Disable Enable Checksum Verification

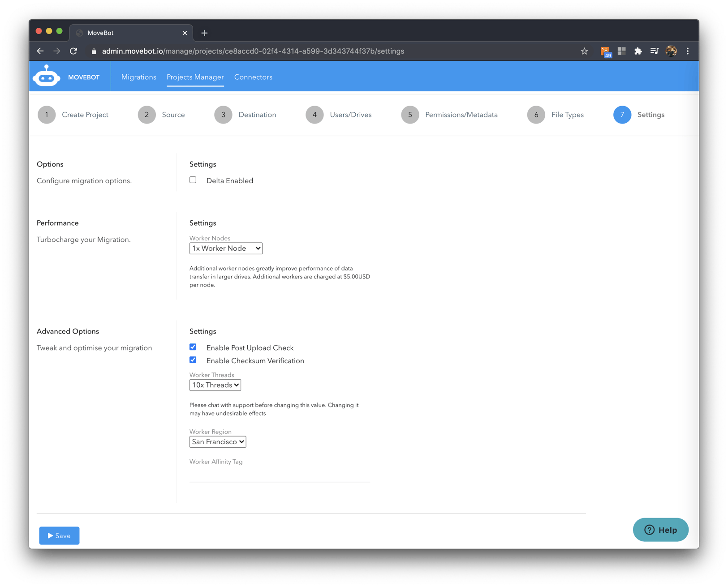pyautogui.click(x=193, y=360)
